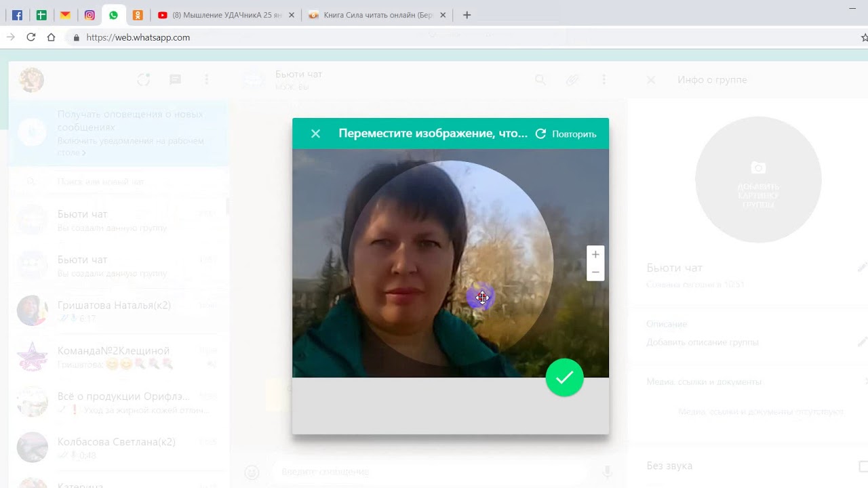Zoom in the profile image
Screen dimensions: 868x488
[595, 255]
